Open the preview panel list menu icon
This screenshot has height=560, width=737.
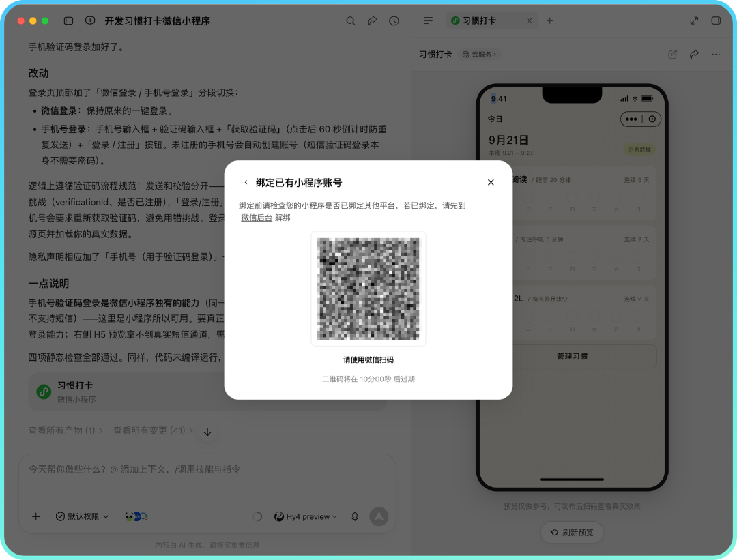coord(428,20)
